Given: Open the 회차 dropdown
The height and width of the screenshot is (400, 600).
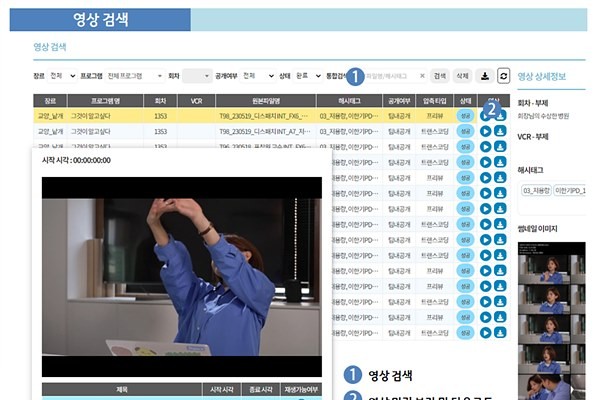Looking at the screenshot, I should (197, 76).
